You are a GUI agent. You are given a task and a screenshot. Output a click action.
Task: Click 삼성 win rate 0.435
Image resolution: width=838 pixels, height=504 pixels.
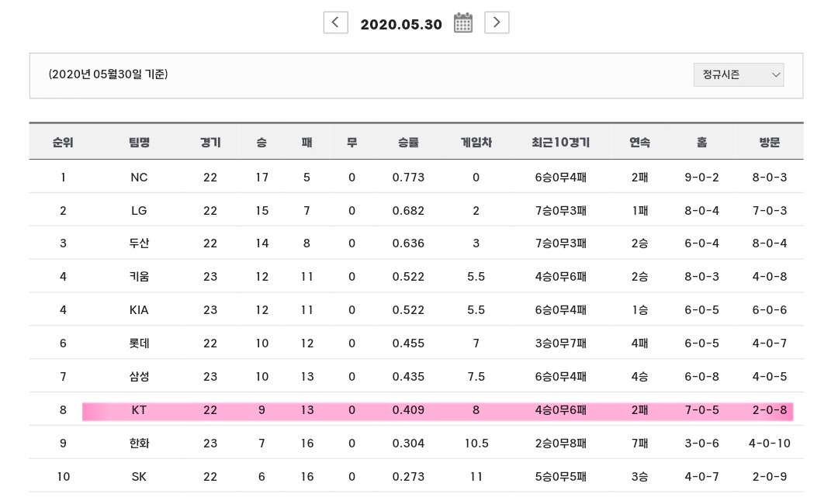408,377
